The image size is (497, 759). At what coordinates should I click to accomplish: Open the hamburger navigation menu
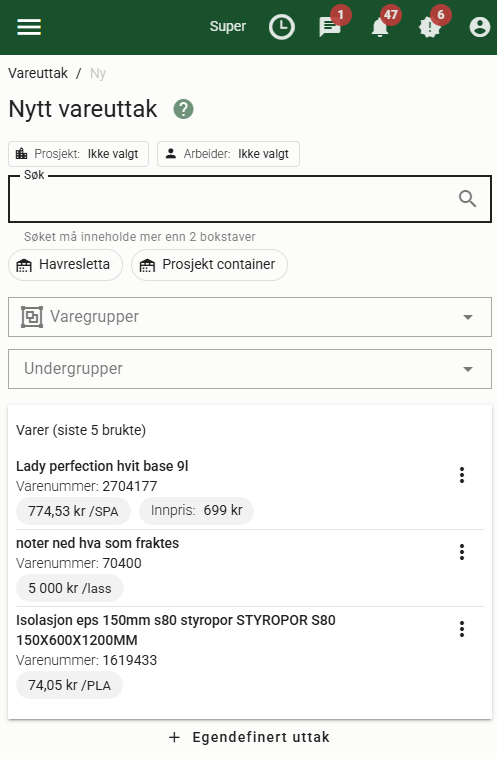(29, 27)
